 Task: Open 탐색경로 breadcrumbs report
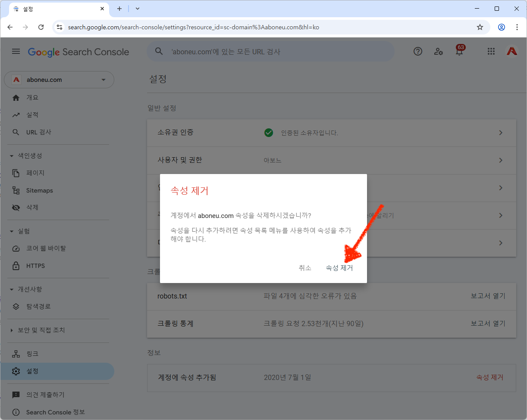tap(38, 307)
